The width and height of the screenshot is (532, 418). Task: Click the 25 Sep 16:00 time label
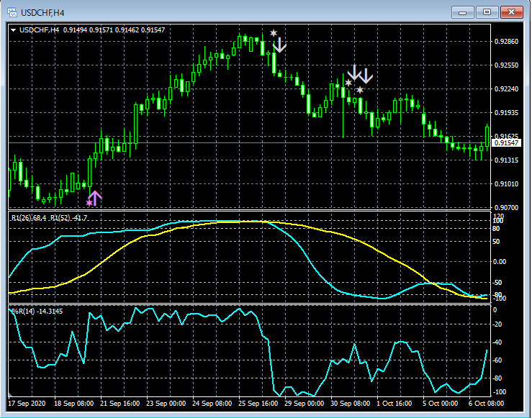click(x=258, y=404)
